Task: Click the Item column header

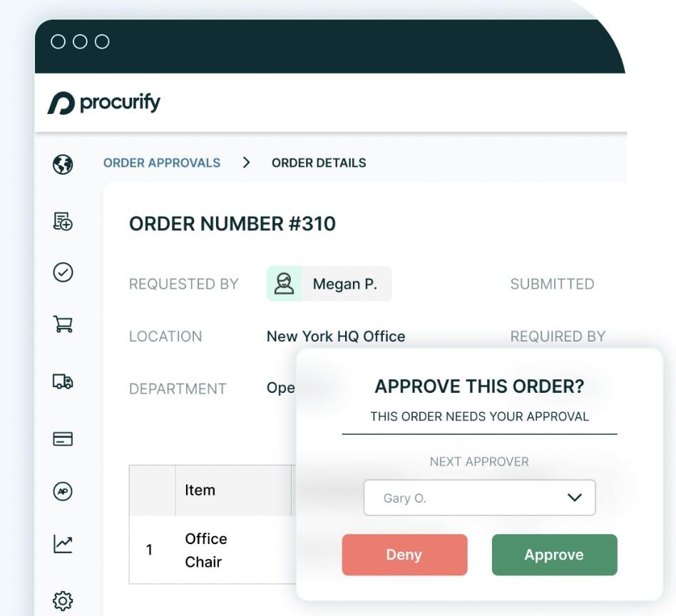Action: [200, 490]
